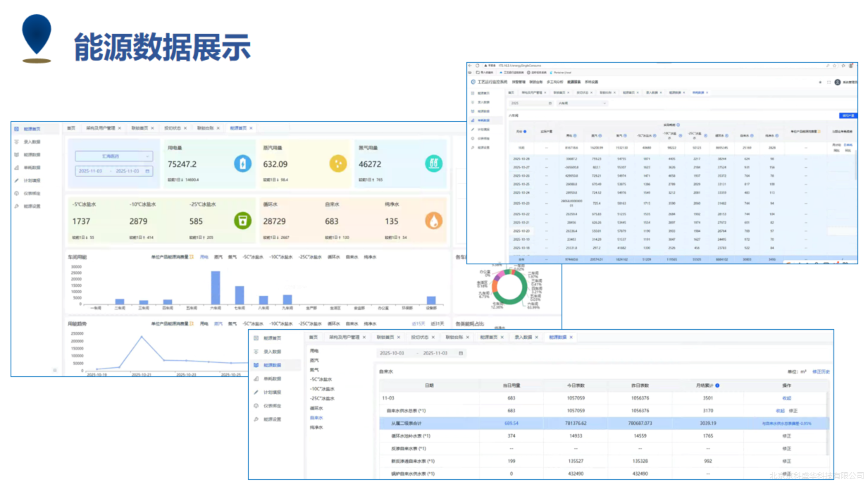
Task: Click the browser refresh icon
Action: click(476, 66)
